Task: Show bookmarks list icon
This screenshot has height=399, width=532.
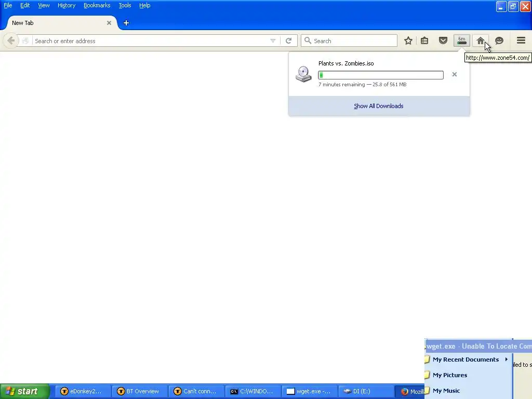Action: click(424, 41)
